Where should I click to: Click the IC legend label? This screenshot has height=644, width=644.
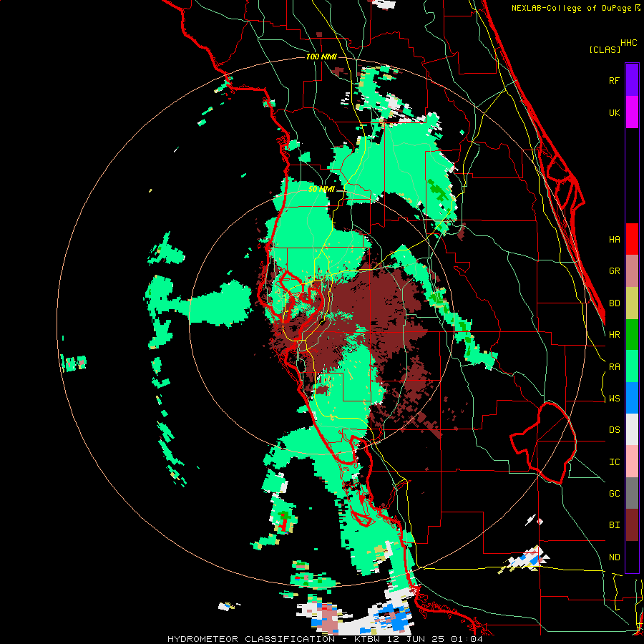click(614, 462)
